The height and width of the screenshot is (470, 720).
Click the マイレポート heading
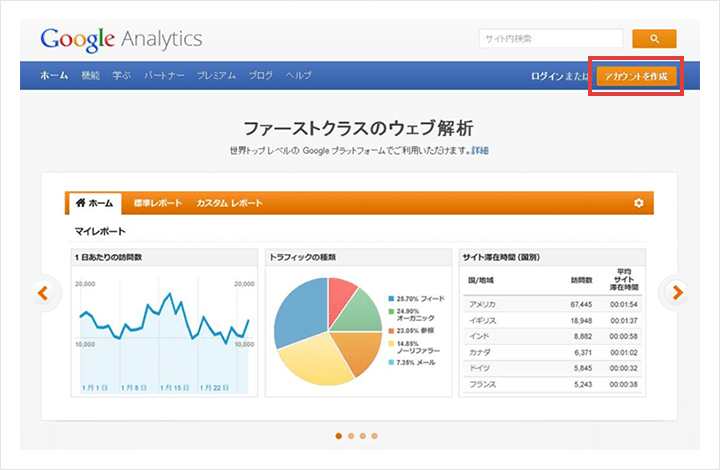100,231
